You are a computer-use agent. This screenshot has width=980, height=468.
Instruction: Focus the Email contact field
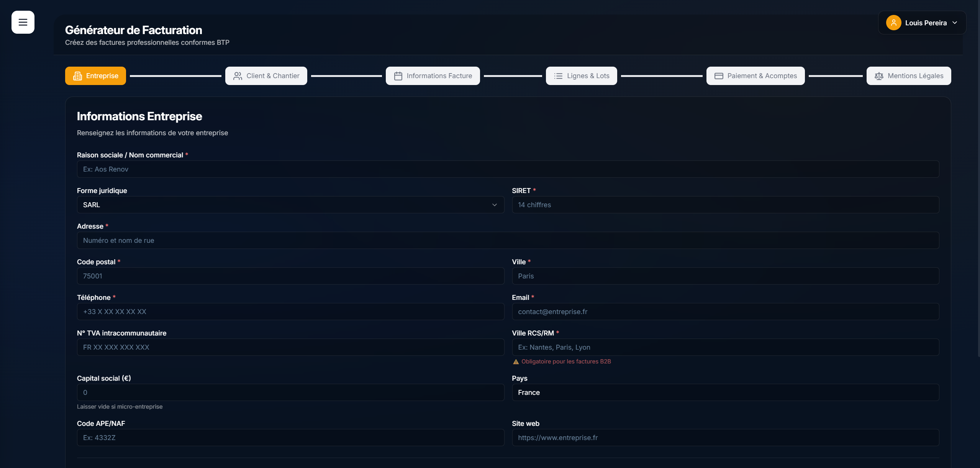725,312
